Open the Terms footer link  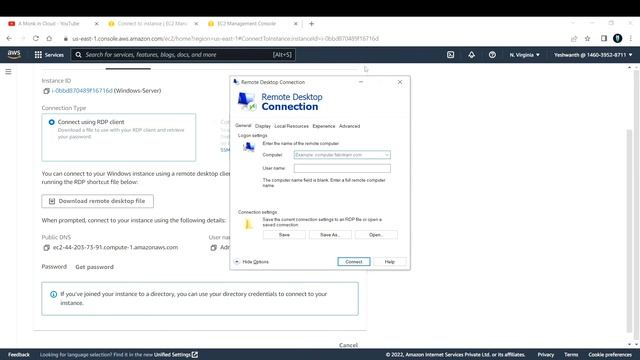(x=571, y=355)
